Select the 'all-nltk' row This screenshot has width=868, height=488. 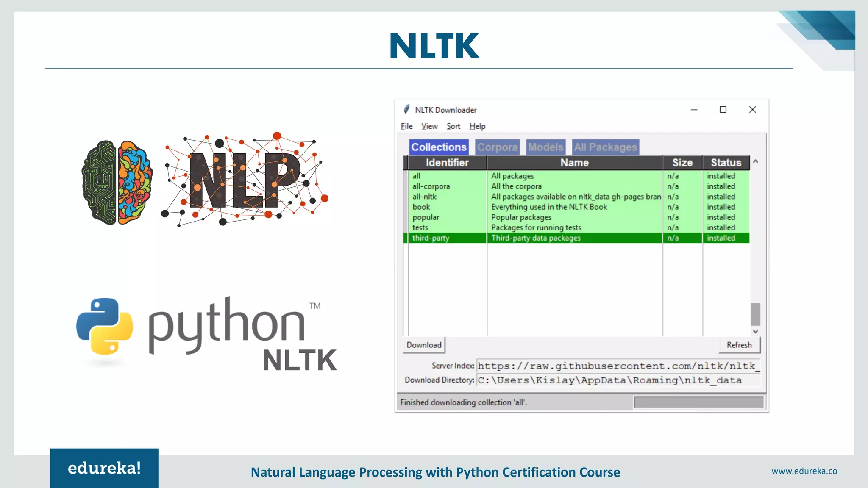(576, 197)
